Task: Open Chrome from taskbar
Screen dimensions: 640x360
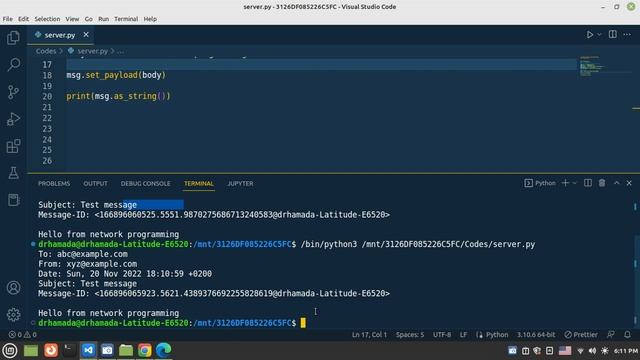Action: click(x=144, y=350)
